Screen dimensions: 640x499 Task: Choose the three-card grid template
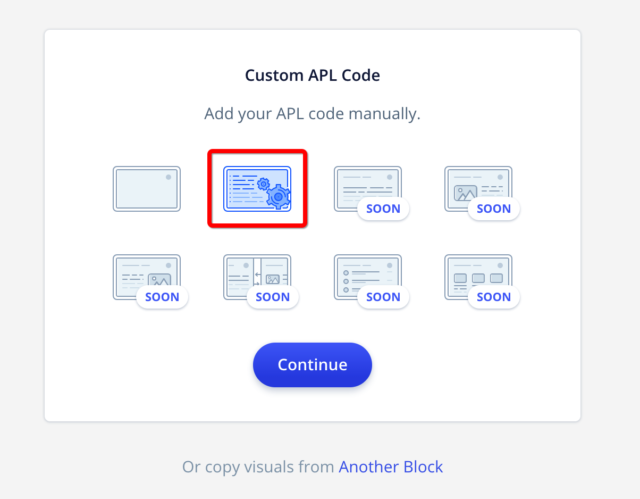pos(478,277)
